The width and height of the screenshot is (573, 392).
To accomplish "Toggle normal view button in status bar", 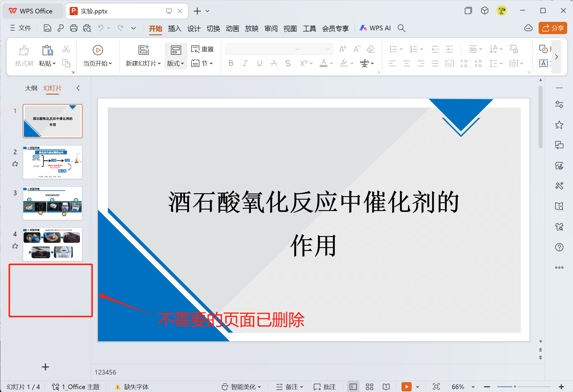I will 353,387.
